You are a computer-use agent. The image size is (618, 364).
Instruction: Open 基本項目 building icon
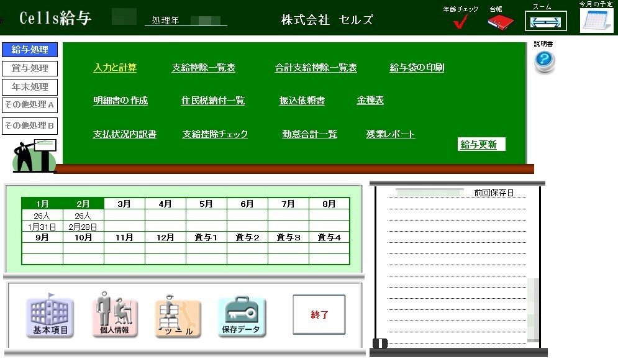point(50,316)
